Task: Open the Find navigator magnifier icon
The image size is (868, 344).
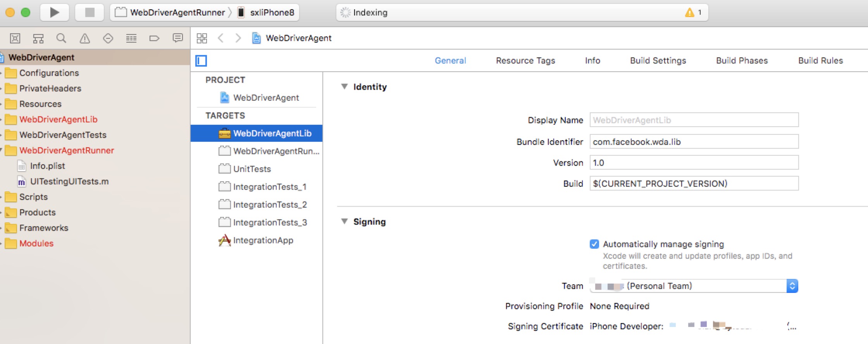Action: pyautogui.click(x=61, y=38)
